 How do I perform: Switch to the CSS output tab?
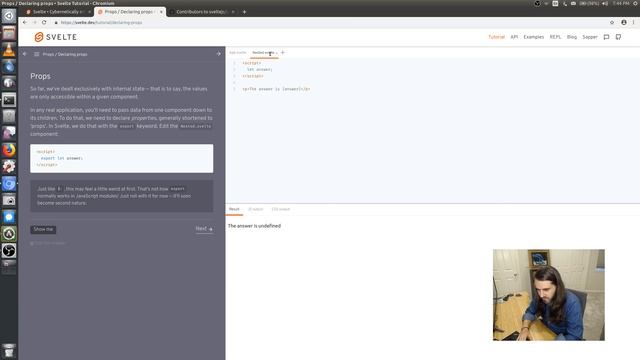click(x=280, y=209)
